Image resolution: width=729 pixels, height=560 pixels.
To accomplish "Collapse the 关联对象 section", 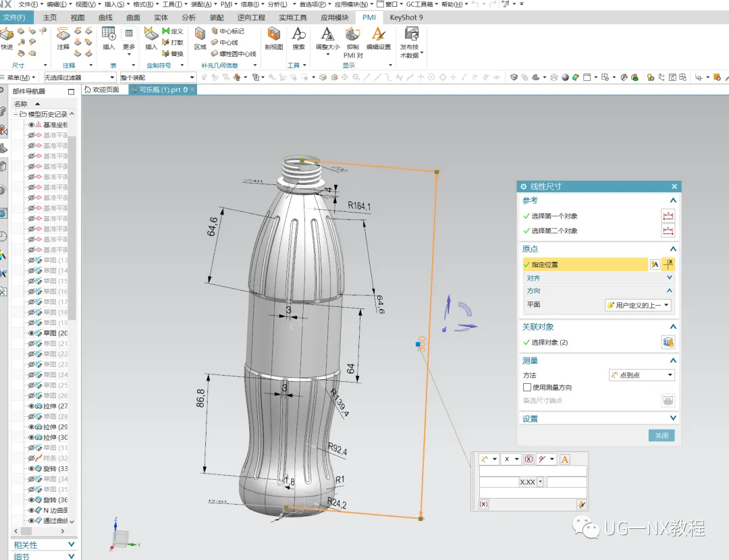I will [673, 327].
